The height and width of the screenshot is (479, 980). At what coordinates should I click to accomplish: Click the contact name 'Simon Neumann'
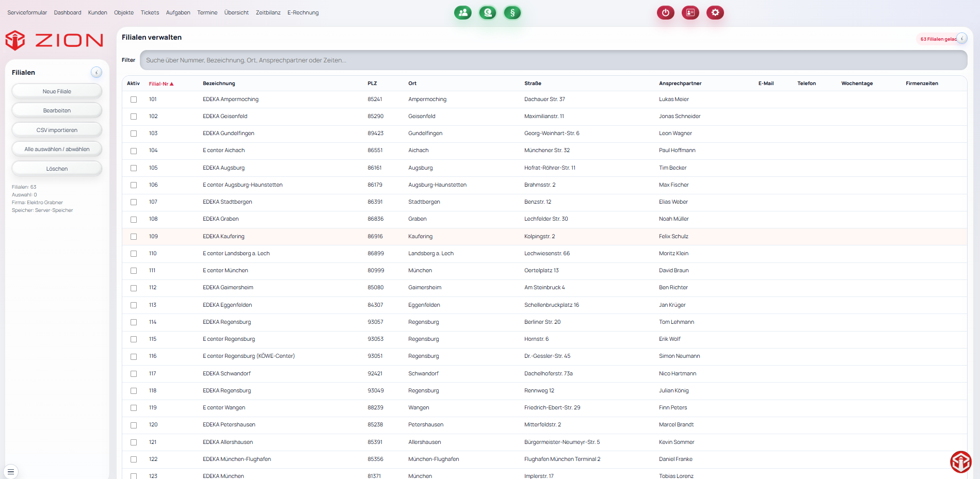click(x=679, y=356)
